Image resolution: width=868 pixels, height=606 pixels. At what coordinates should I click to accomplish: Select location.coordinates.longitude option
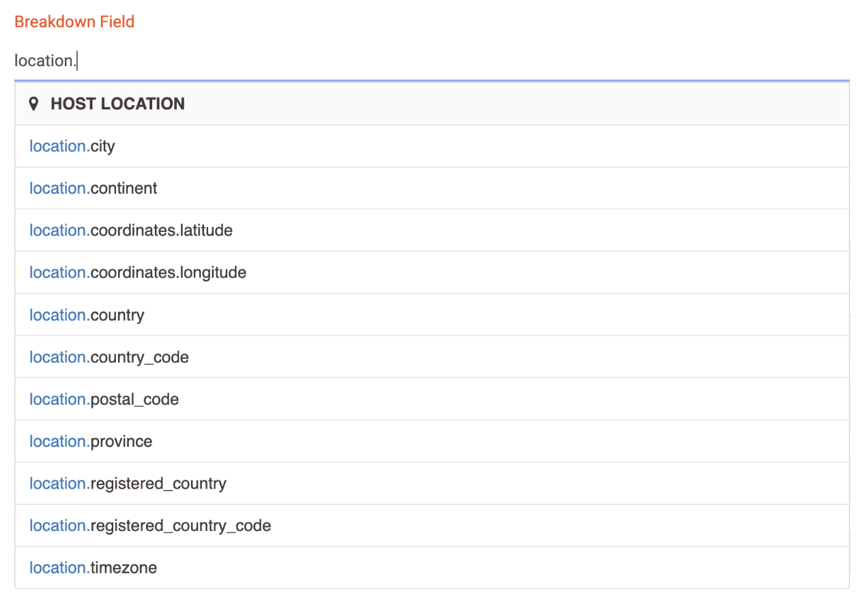tap(138, 273)
